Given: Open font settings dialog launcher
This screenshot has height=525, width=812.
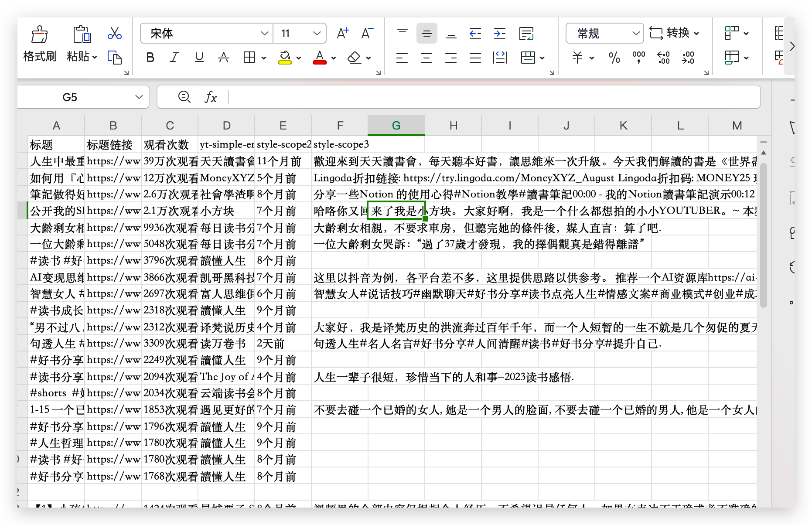Looking at the screenshot, I should click(x=378, y=73).
